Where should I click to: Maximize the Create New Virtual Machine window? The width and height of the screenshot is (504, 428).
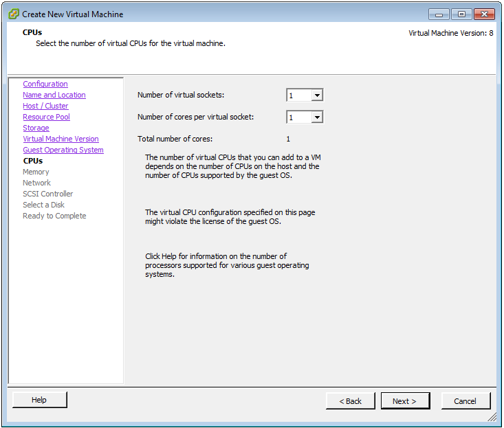(461, 14)
